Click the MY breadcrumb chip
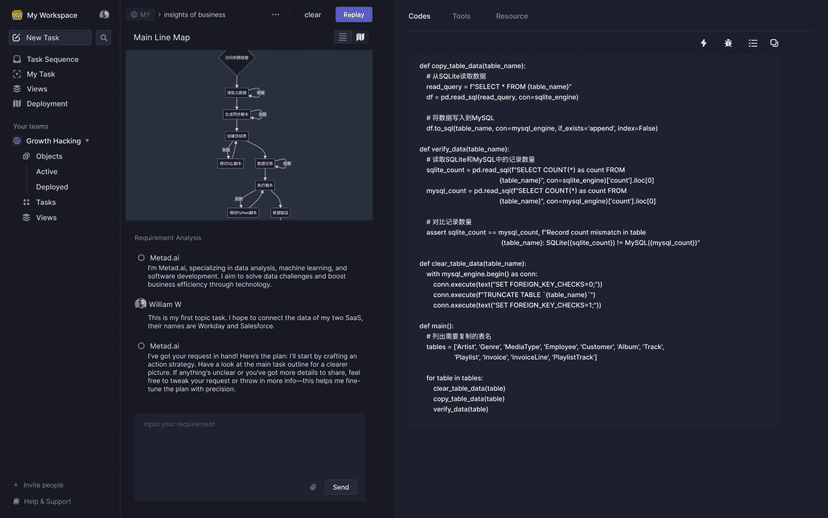Viewport: 828px width, 518px height. point(140,15)
